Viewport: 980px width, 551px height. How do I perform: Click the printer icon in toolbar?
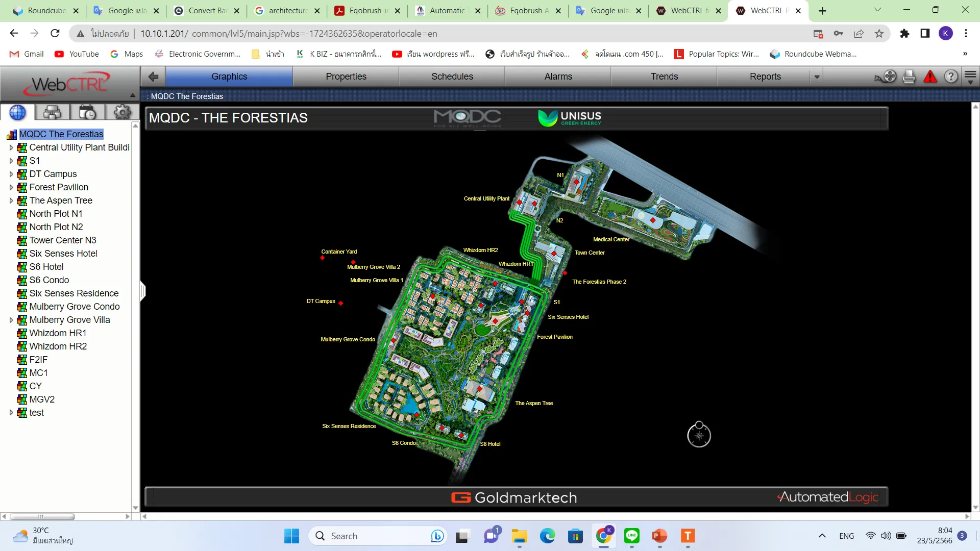pyautogui.click(x=909, y=77)
